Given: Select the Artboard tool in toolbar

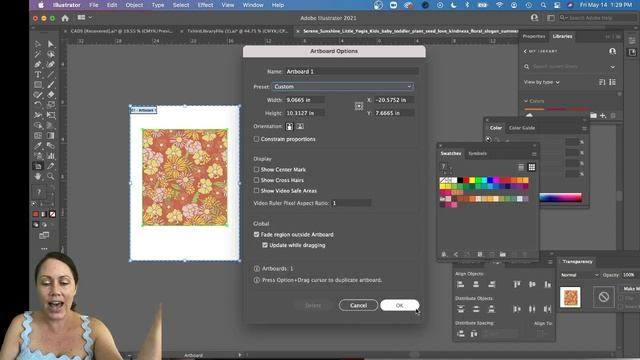Looking at the screenshot, I should tap(38, 166).
